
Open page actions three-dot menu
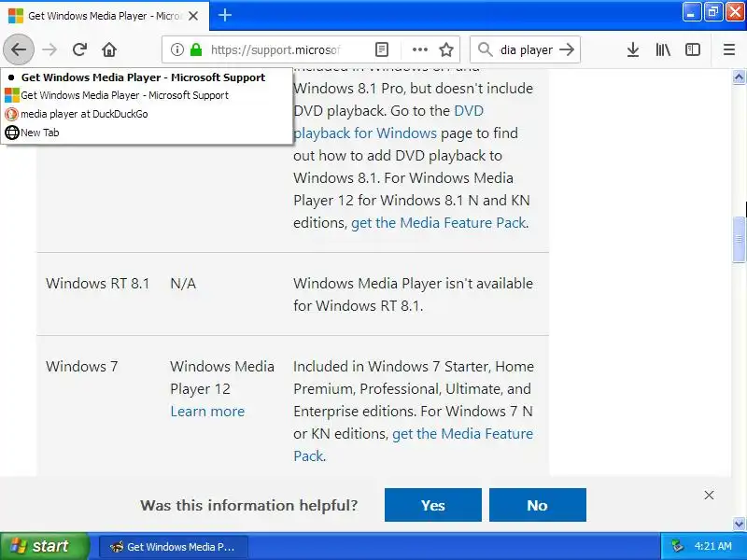coord(419,49)
